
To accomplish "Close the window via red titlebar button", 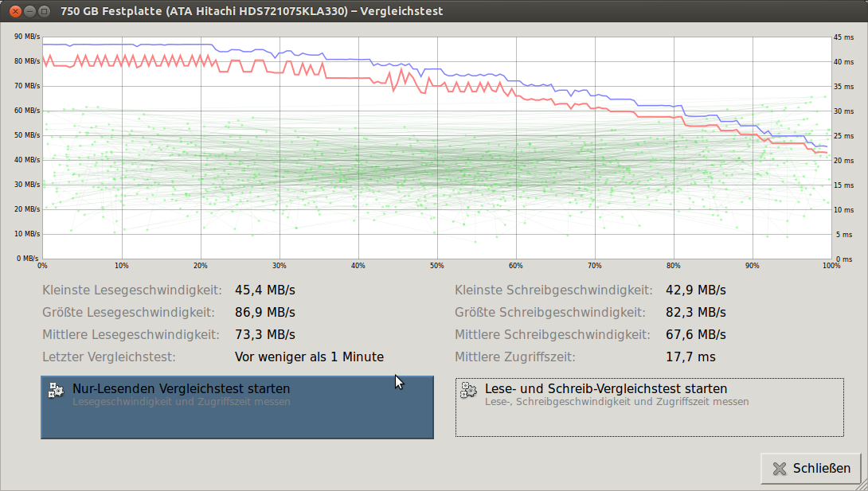I will coord(15,11).
